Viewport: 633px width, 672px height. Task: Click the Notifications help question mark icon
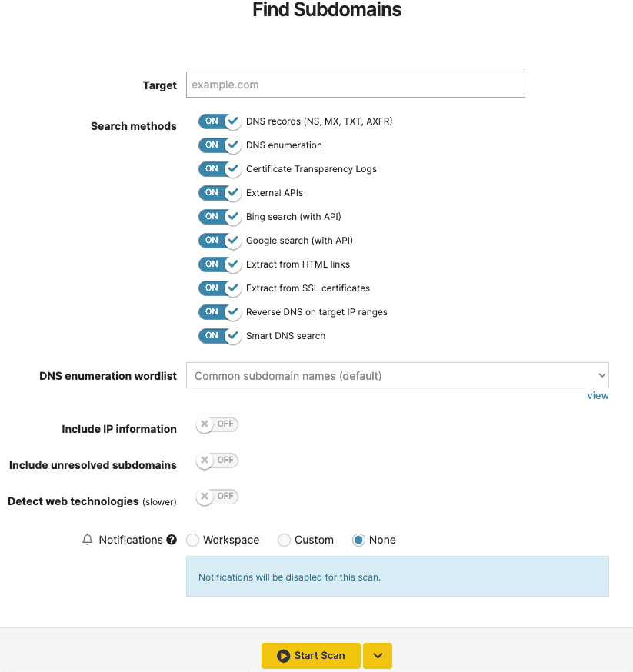[x=172, y=540]
